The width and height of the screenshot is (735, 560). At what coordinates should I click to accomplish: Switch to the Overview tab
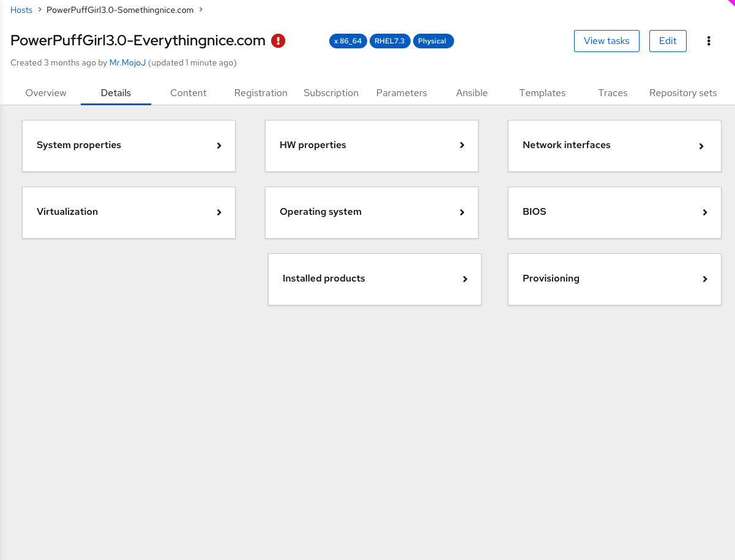point(46,93)
